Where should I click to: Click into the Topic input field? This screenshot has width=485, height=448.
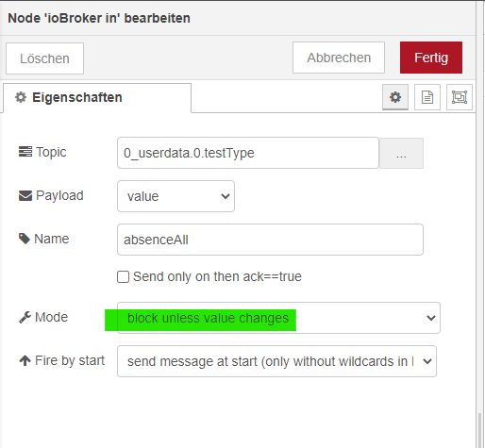[x=248, y=153]
